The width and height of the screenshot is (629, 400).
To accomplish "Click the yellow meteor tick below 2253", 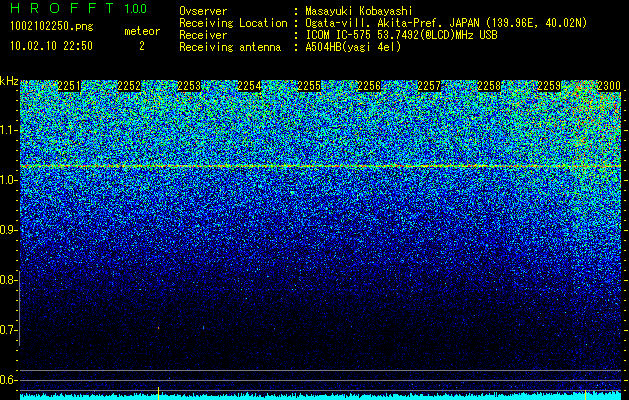I will pyautogui.click(x=158, y=393).
